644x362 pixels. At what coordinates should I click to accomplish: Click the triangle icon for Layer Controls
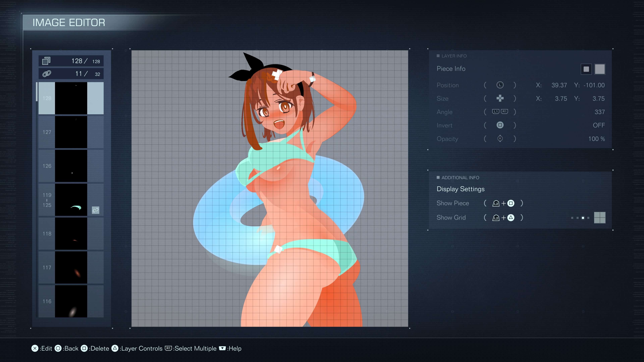115,349
